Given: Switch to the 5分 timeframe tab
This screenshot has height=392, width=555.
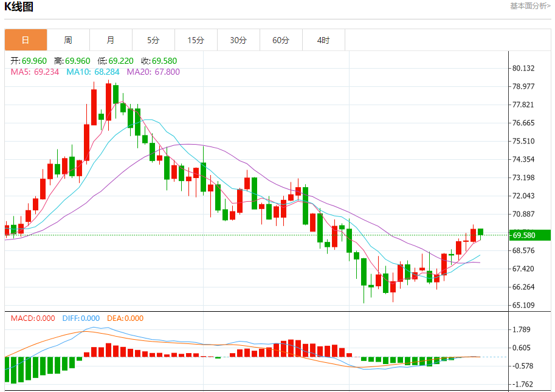Looking at the screenshot, I should 153,40.
